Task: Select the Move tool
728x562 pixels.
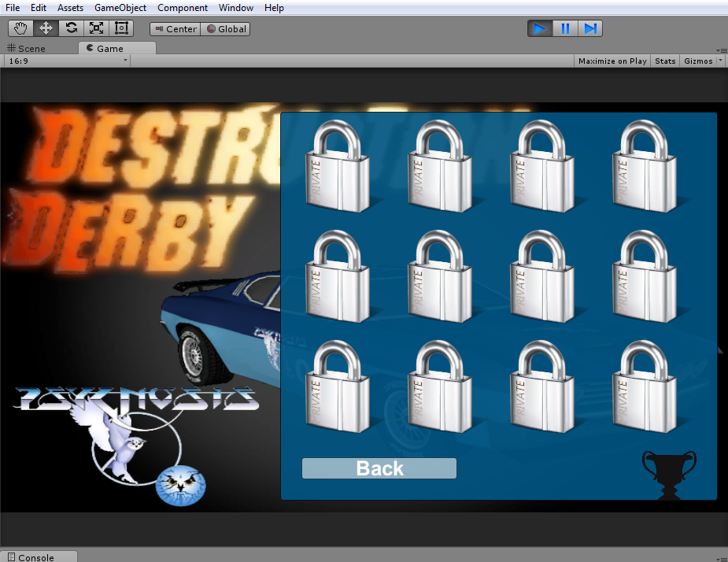Action: click(45, 28)
